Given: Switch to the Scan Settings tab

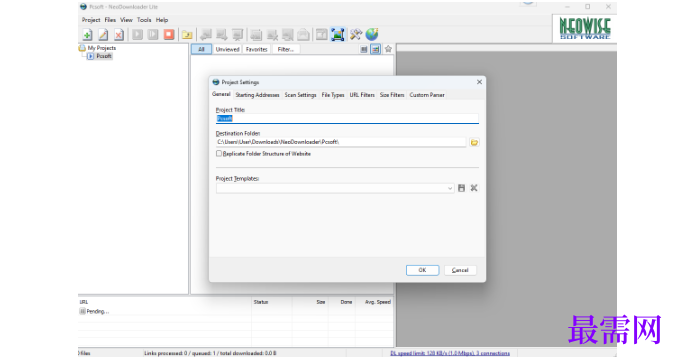Looking at the screenshot, I should click(300, 95).
